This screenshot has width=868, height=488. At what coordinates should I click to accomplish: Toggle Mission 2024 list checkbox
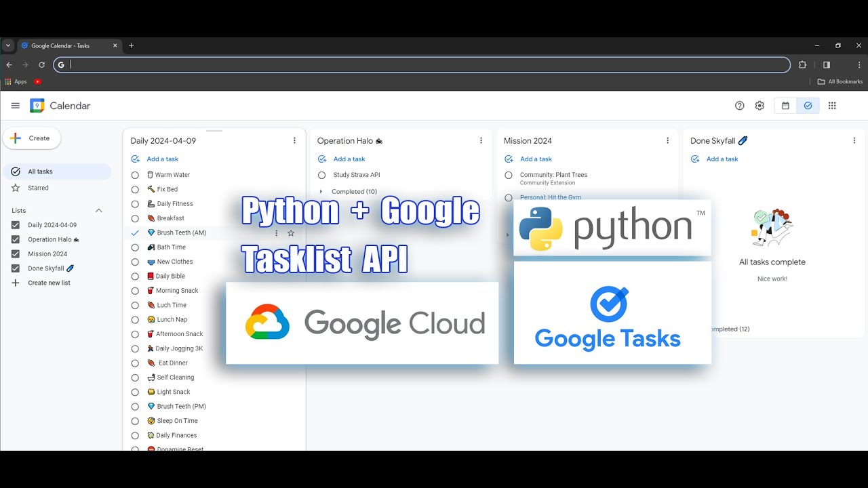pos(16,254)
